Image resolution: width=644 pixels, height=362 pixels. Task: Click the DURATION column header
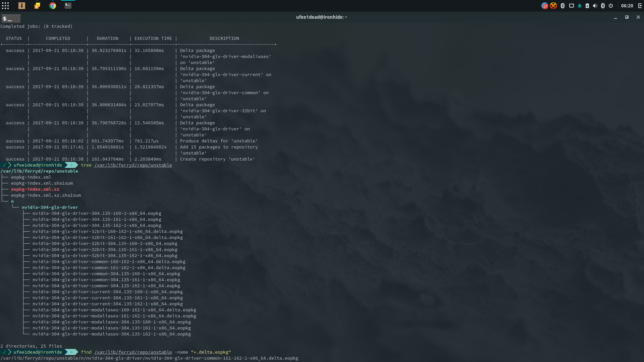[x=108, y=39]
